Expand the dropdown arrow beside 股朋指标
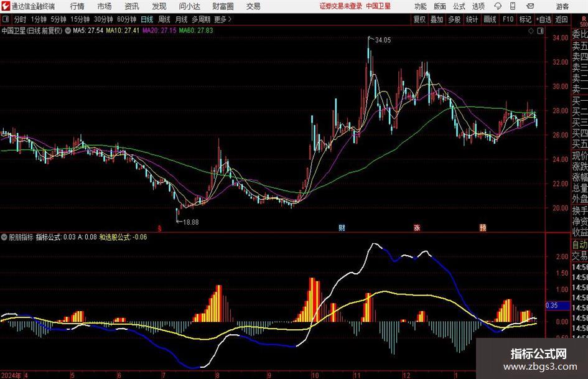The image size is (588, 379). pos(4,237)
